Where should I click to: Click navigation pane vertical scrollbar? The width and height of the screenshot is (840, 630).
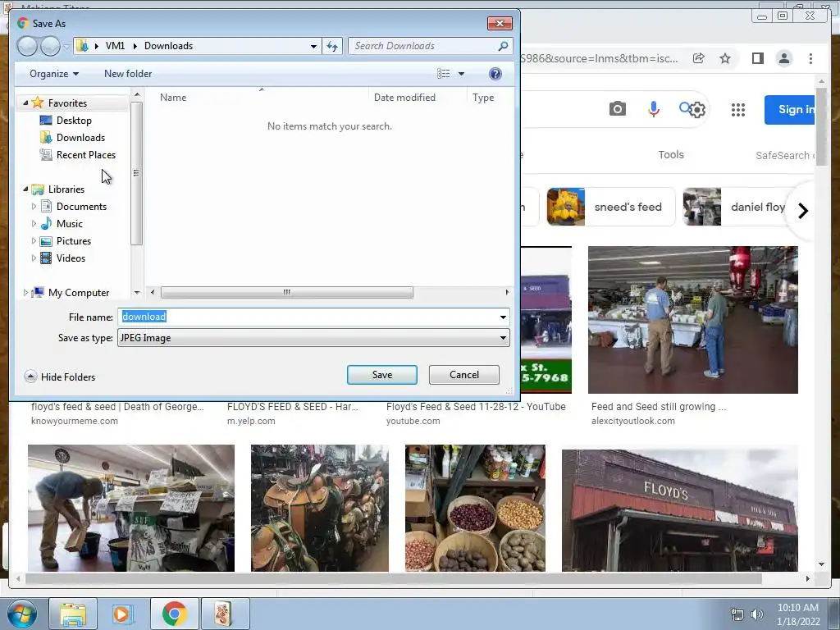click(x=137, y=173)
